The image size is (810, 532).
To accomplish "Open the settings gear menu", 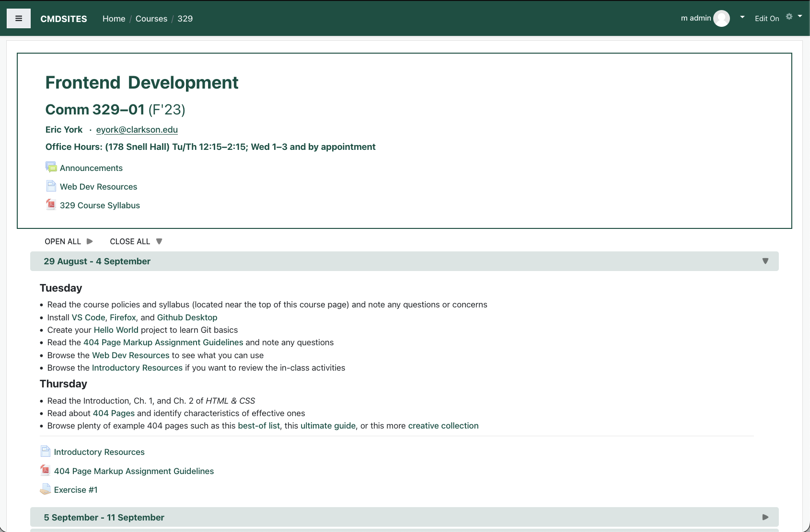I will point(788,16).
